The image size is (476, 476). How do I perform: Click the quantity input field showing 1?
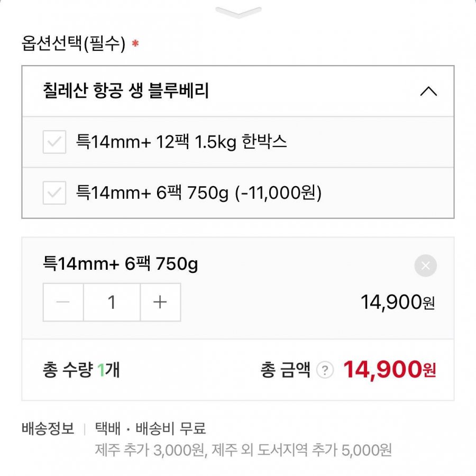click(112, 302)
